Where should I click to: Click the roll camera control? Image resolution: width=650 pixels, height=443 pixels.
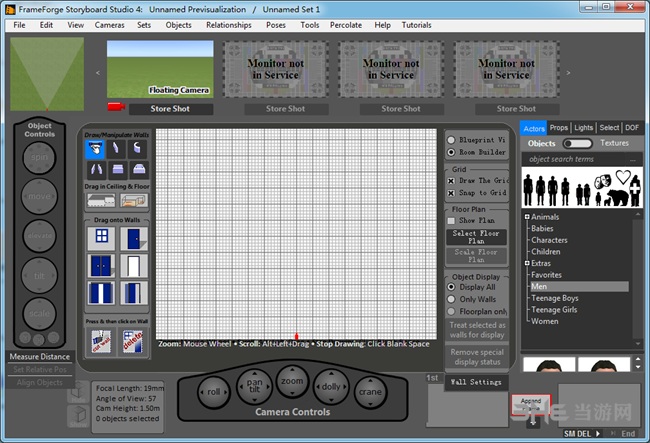point(214,392)
